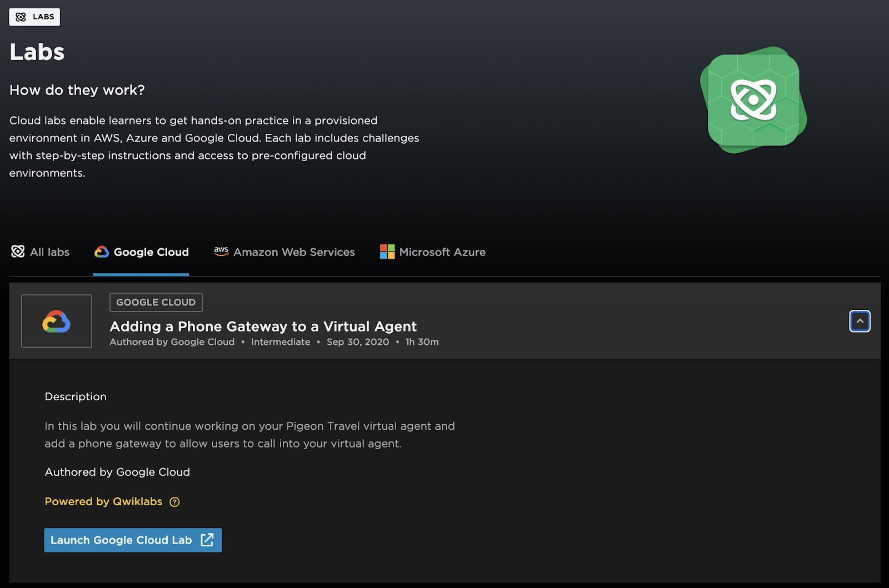Viewport: 889px width, 588px height.
Task: Launch Google Cloud Lab button
Action: (133, 540)
